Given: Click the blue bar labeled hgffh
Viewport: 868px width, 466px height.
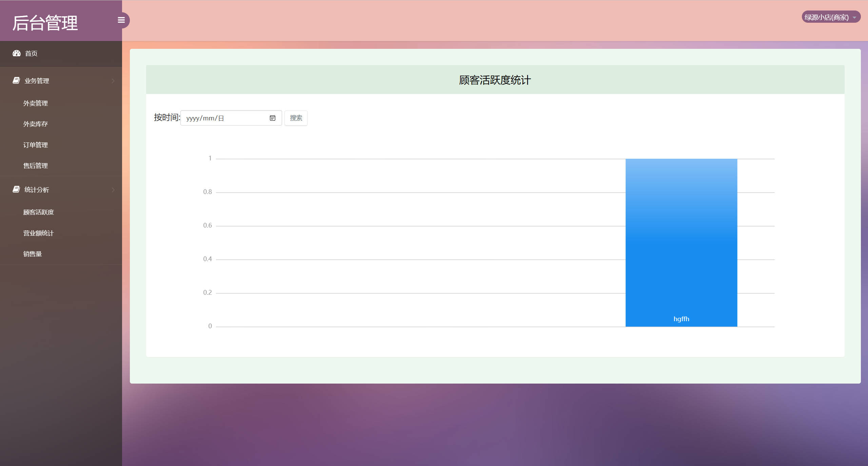Looking at the screenshot, I should pos(681,242).
